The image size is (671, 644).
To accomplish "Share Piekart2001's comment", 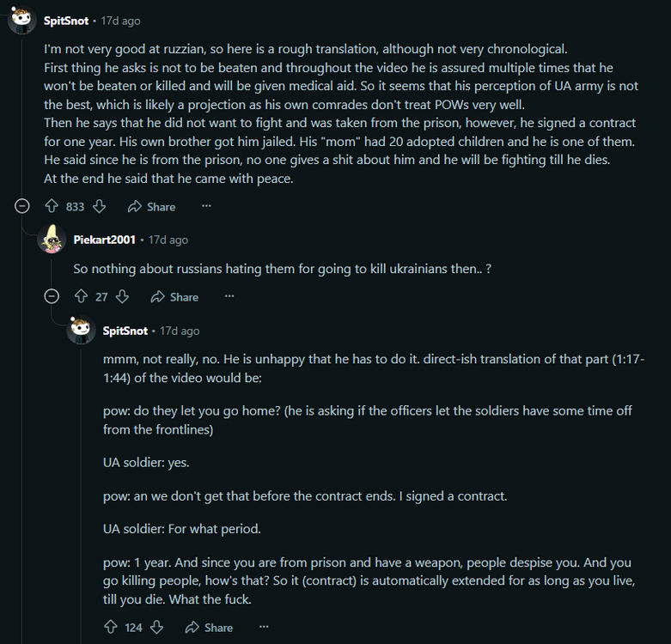I will [174, 296].
